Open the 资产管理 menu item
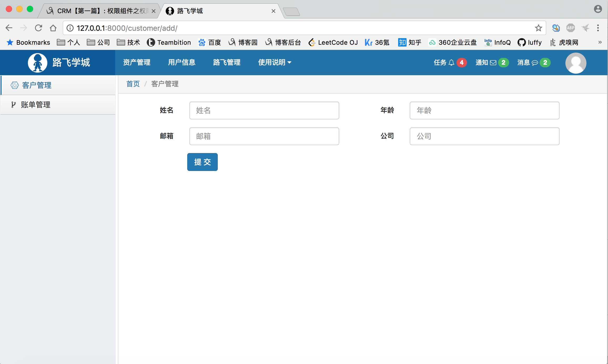Screen dimensions: 608x364 pos(136,62)
